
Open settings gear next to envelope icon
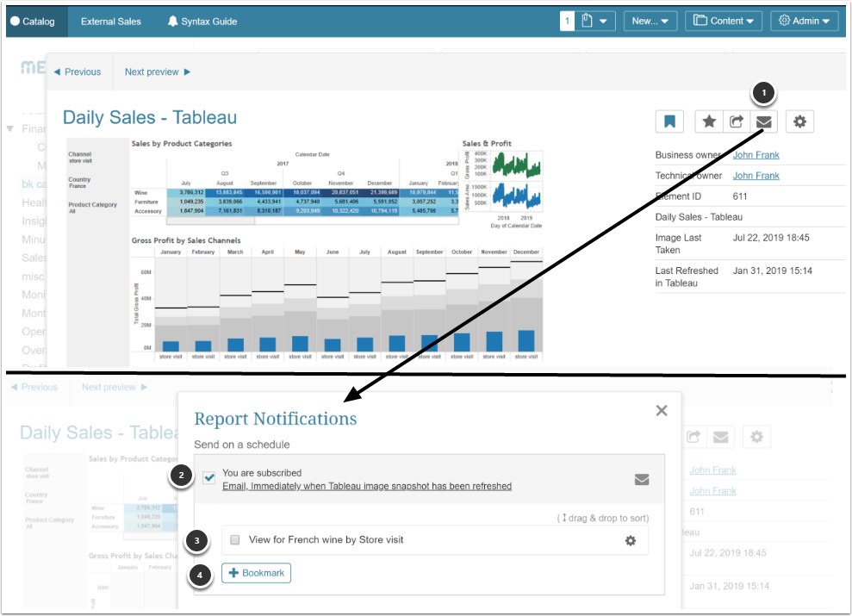(x=799, y=121)
